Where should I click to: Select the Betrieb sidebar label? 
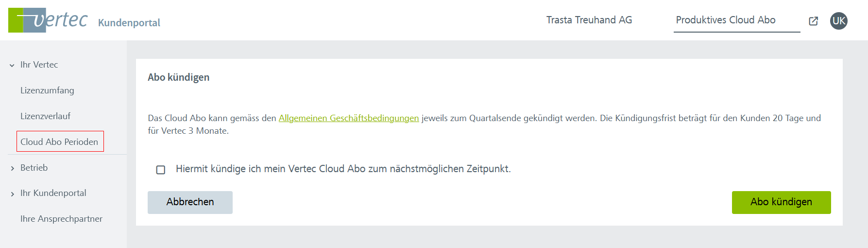point(34,168)
